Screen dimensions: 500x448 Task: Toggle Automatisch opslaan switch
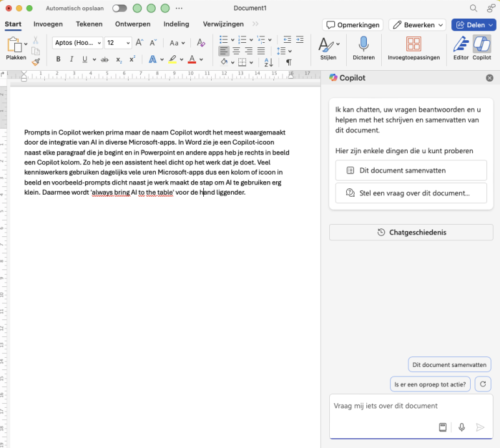[119, 8]
